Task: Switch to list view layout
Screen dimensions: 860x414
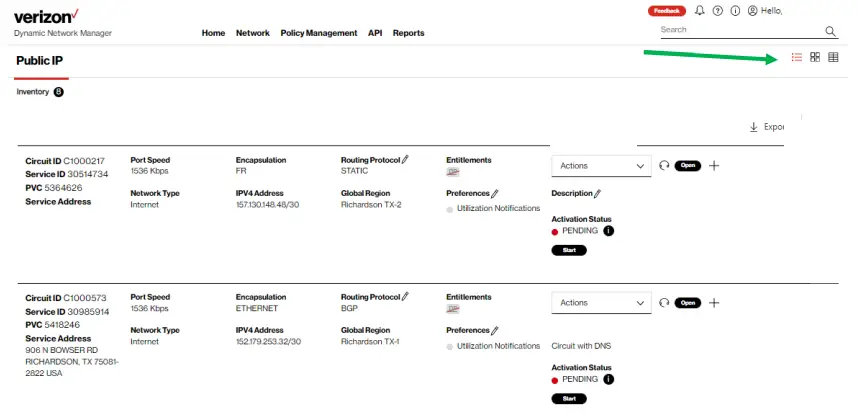Action: coord(797,57)
